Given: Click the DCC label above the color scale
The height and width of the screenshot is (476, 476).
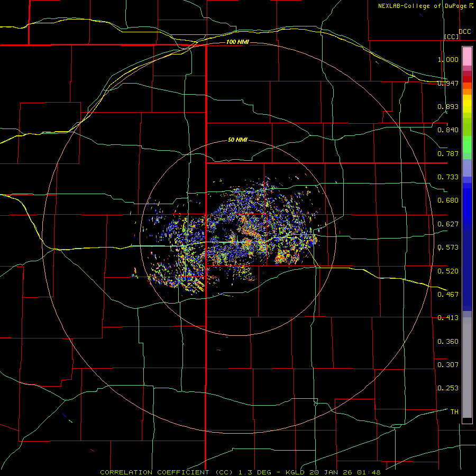Looking at the screenshot, I should pyautogui.click(x=464, y=32).
